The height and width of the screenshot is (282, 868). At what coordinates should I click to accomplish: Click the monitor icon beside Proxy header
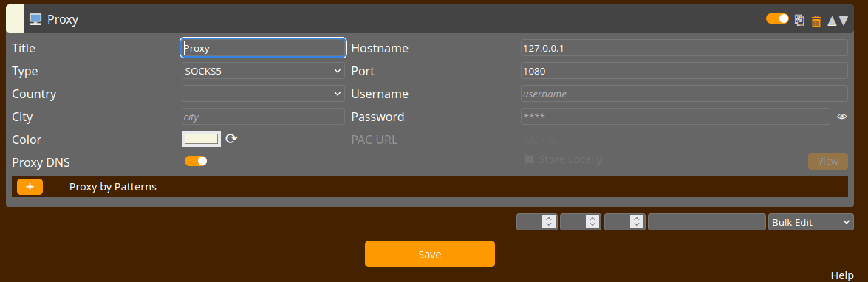[35, 19]
